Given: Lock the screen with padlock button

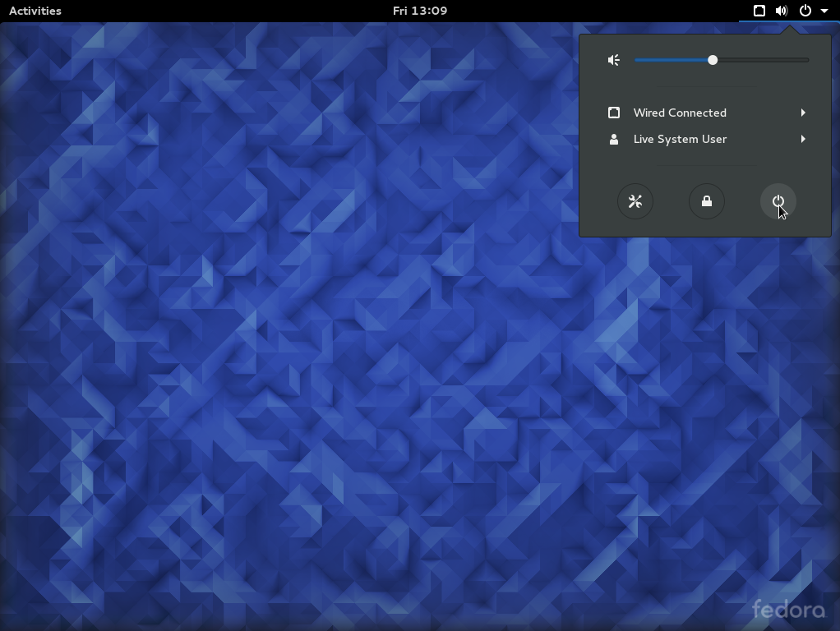Looking at the screenshot, I should click(x=707, y=201).
